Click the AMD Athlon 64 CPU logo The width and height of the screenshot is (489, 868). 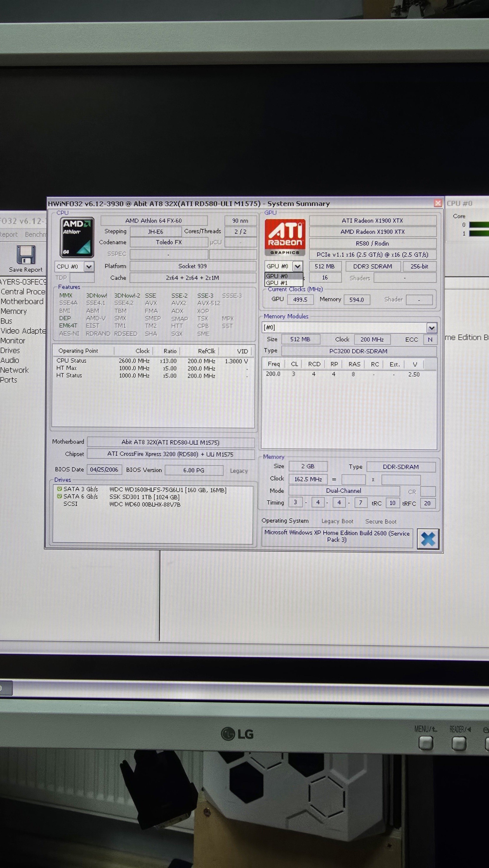point(77,237)
